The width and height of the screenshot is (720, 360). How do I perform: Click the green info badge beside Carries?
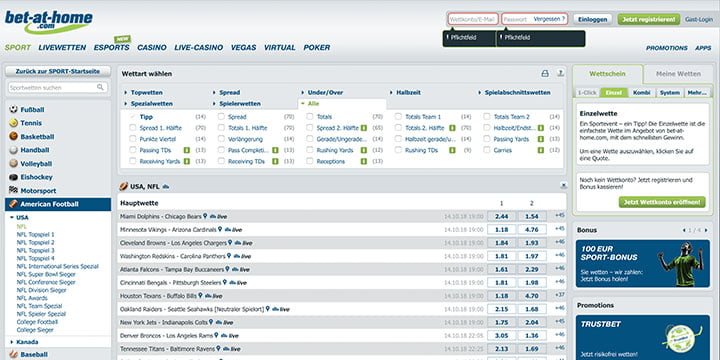(x=541, y=150)
